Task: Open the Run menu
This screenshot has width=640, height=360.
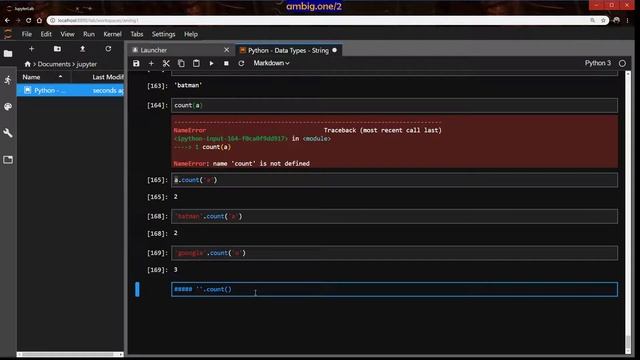Action: tap(89, 34)
